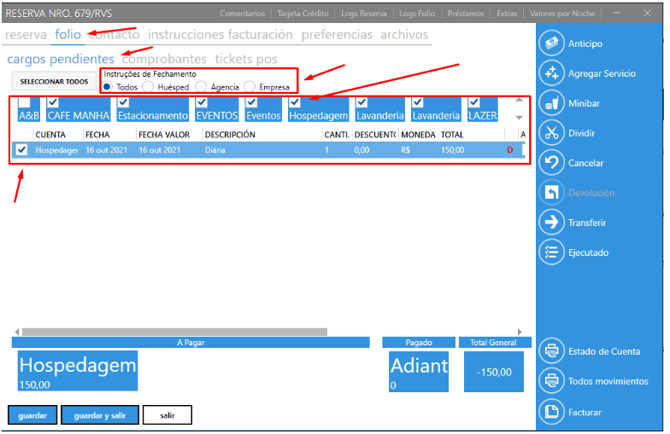Click the Facturar document icon

tap(551, 411)
